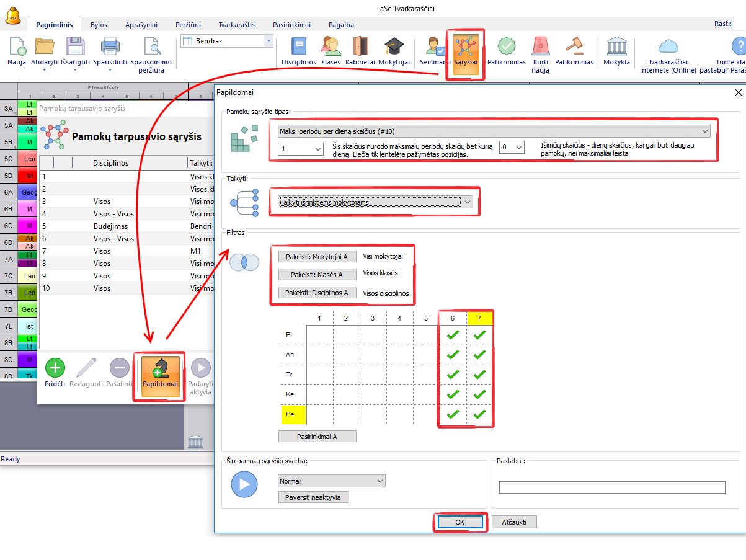Click the Papildomai chess knight icon
746x560 pixels.
pyautogui.click(x=160, y=370)
